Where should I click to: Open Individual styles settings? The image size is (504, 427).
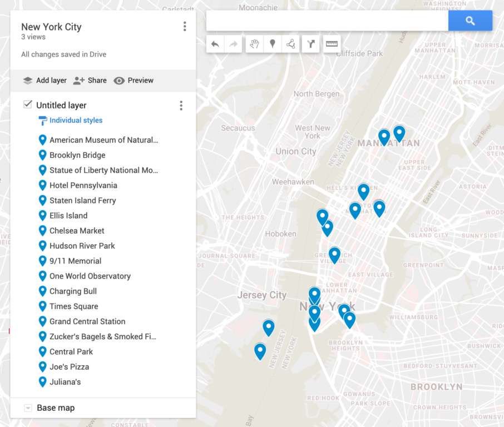(x=76, y=120)
